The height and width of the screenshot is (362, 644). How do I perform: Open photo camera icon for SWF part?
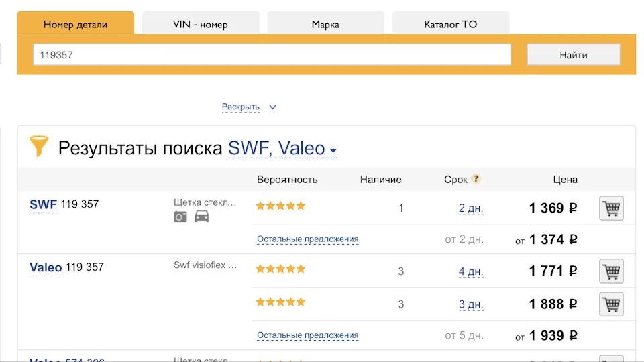pos(180,217)
